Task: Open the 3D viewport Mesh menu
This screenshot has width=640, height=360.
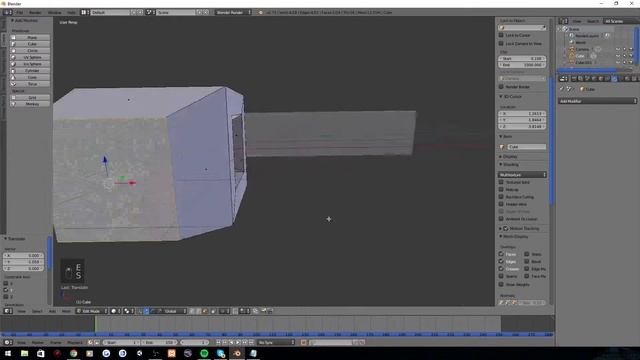Action: coord(66,311)
